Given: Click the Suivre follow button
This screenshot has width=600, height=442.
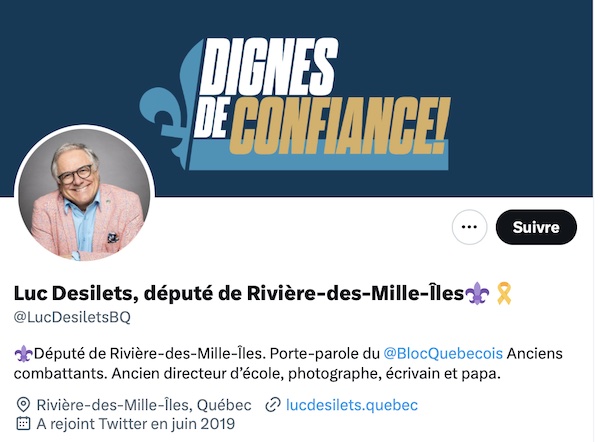Looking at the screenshot, I should coord(536,227).
